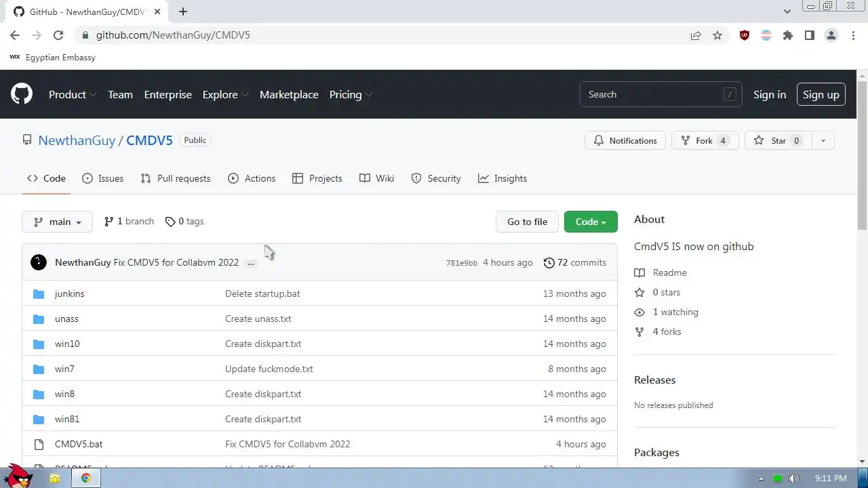
Task: Click the Angry Birds icon in taskbar
Action: [x=17, y=476]
